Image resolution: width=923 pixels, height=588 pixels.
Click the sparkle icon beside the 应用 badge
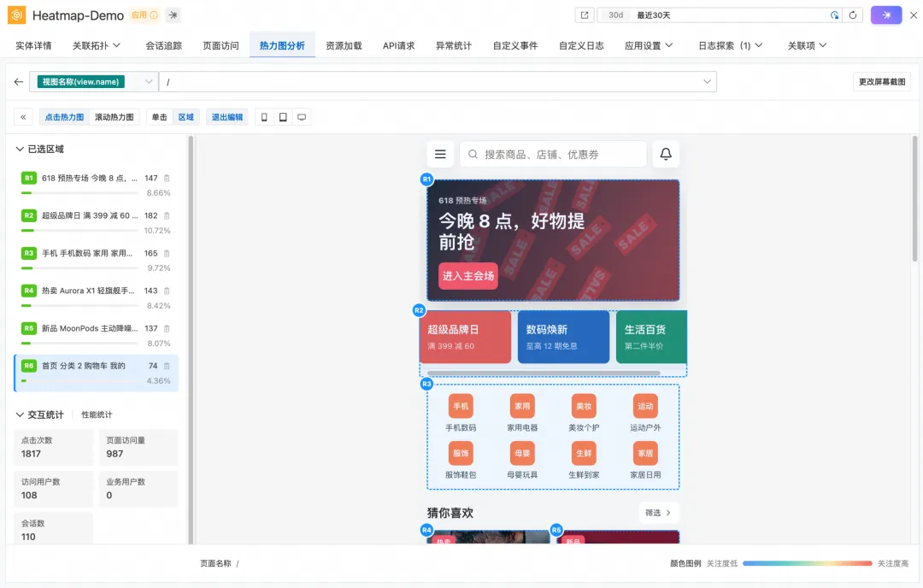pyautogui.click(x=173, y=15)
